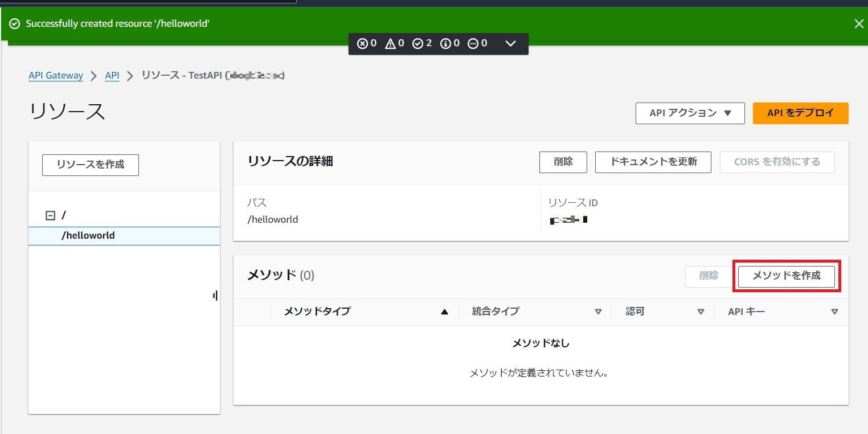The image size is (868, 434).
Task: Click the ドキュメントを更新 button
Action: pos(653,162)
